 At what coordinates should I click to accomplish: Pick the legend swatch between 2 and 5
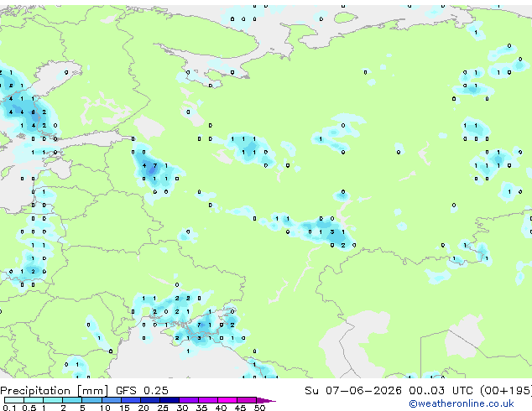pos(72,400)
